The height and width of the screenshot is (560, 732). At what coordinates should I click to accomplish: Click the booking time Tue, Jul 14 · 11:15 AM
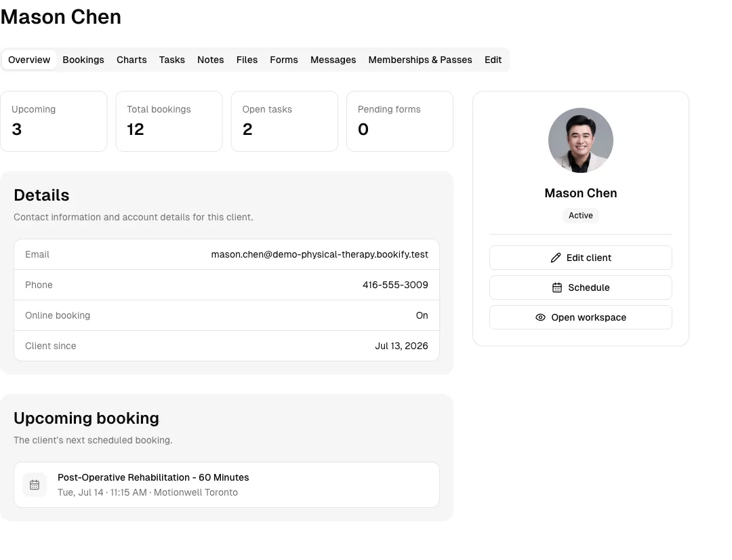pyautogui.click(x=102, y=493)
